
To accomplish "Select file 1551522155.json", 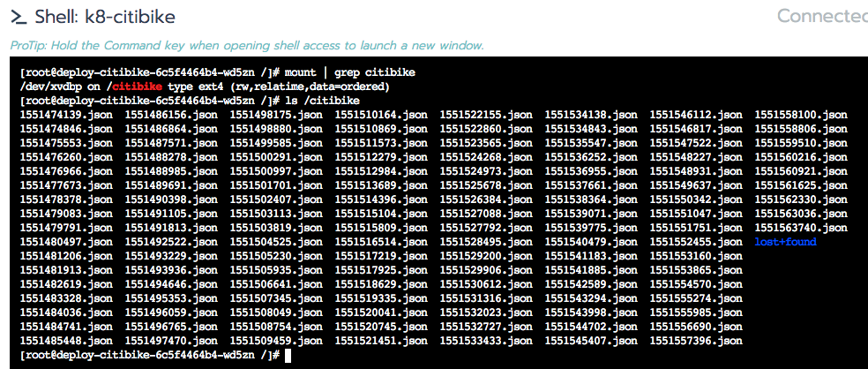I will 486,116.
